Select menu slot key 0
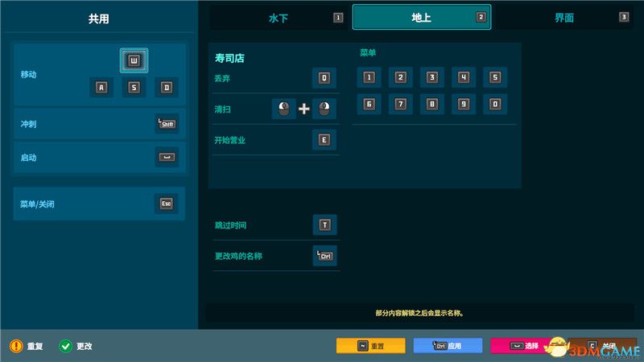Image resolution: width=644 pixels, height=362 pixels. 495,104
